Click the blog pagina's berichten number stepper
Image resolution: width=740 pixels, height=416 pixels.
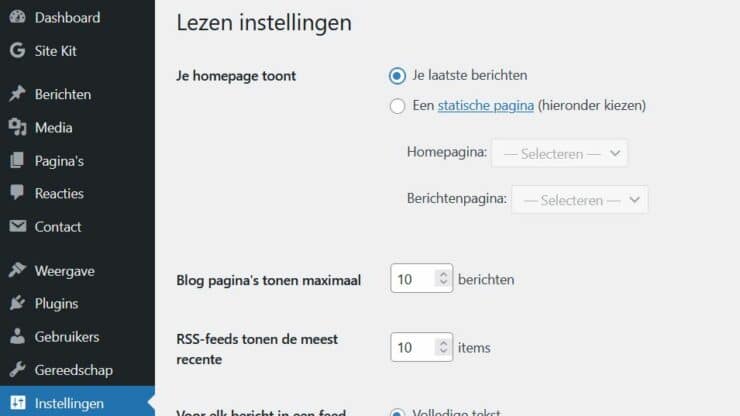pos(444,279)
